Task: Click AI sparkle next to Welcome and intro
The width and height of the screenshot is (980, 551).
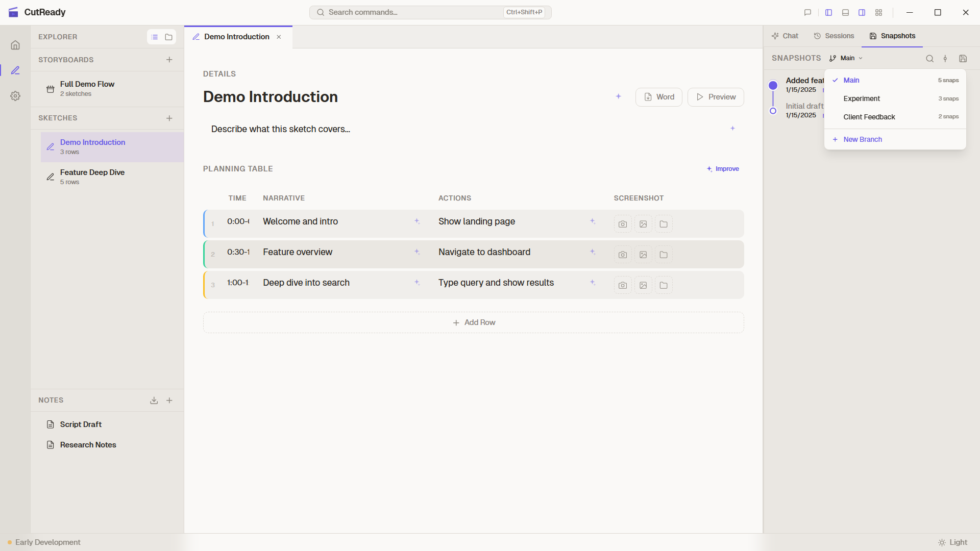Action: pyautogui.click(x=417, y=221)
